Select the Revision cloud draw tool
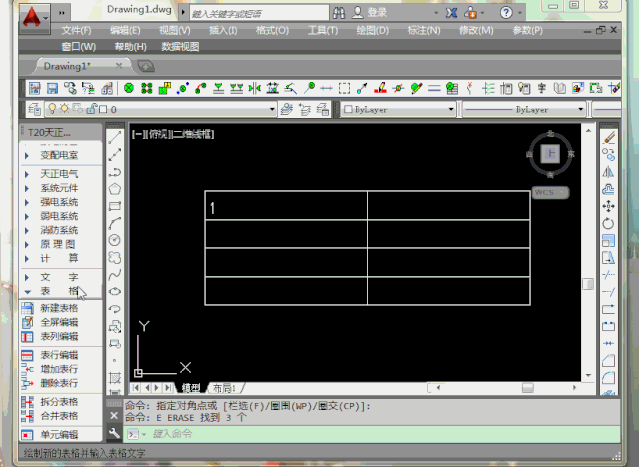 [115, 258]
